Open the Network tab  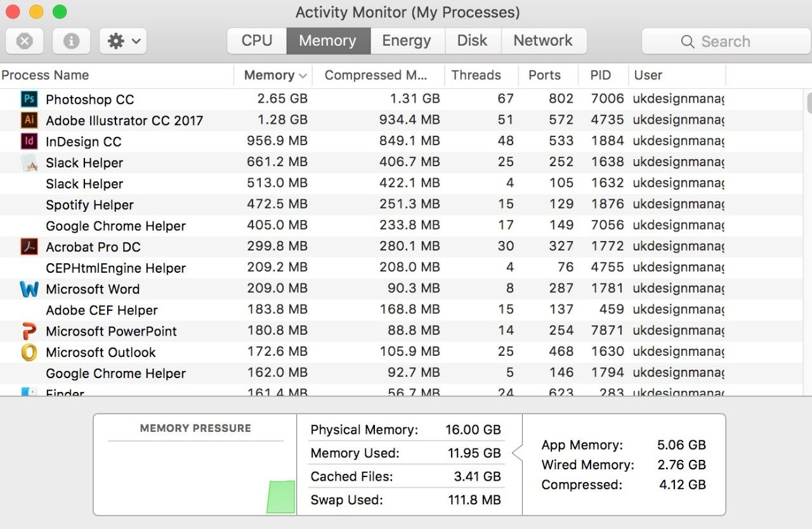[x=544, y=41]
